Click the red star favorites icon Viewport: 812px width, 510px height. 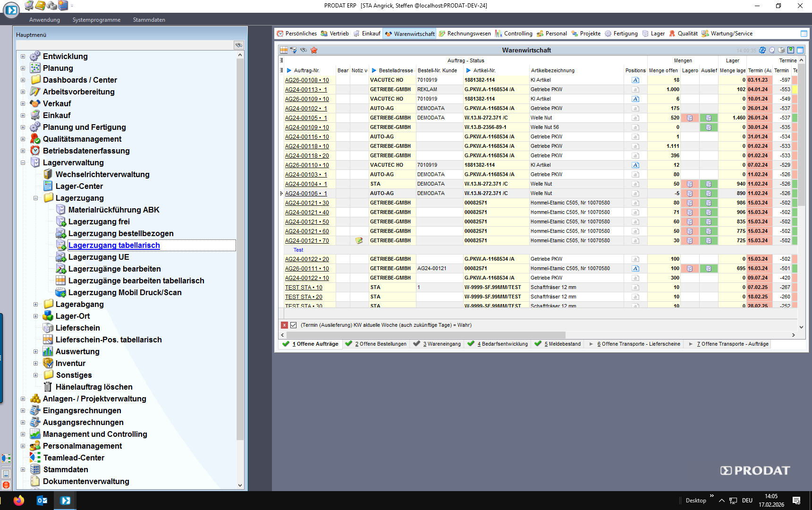[x=314, y=50]
